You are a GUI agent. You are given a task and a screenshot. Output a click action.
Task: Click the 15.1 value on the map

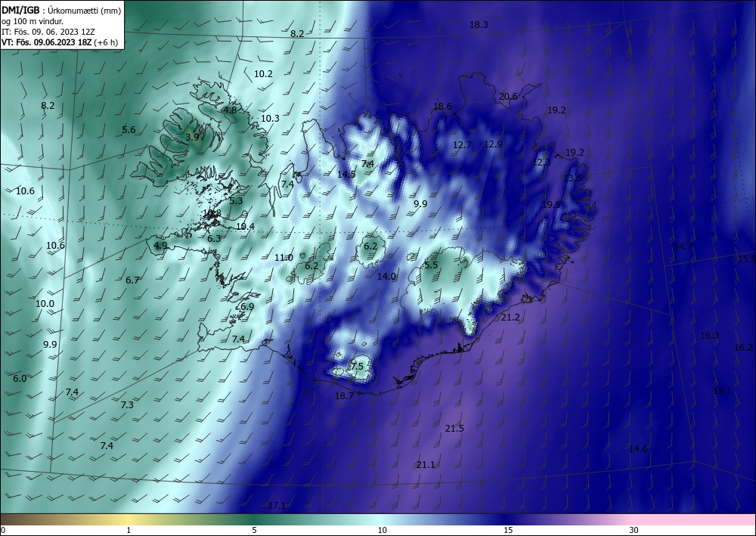[722, 391]
